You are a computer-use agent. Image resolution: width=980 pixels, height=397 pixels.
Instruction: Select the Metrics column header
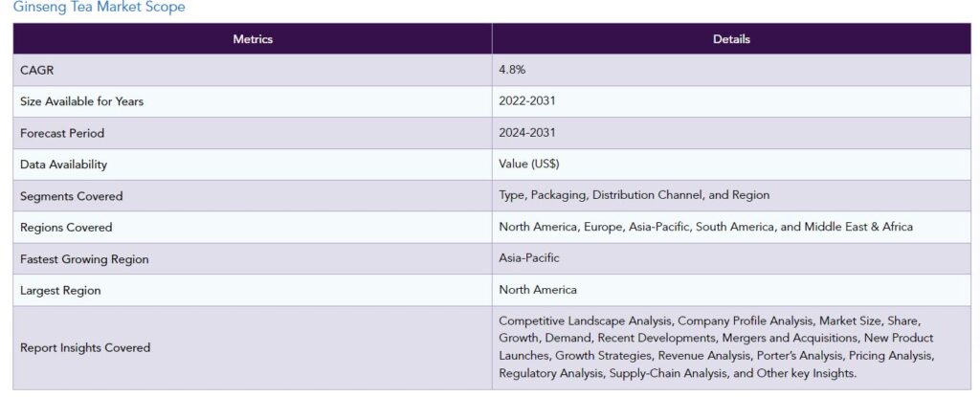253,39
